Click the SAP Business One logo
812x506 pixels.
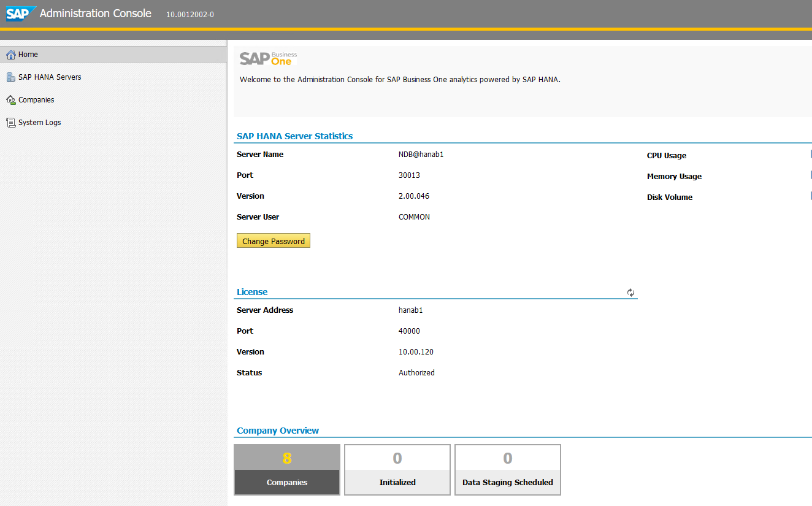269,58
